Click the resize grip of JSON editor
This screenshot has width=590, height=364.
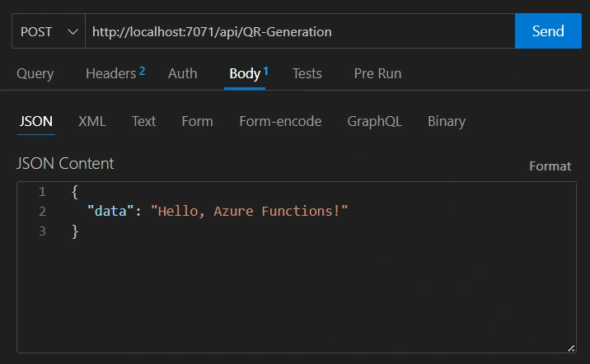tap(571, 348)
